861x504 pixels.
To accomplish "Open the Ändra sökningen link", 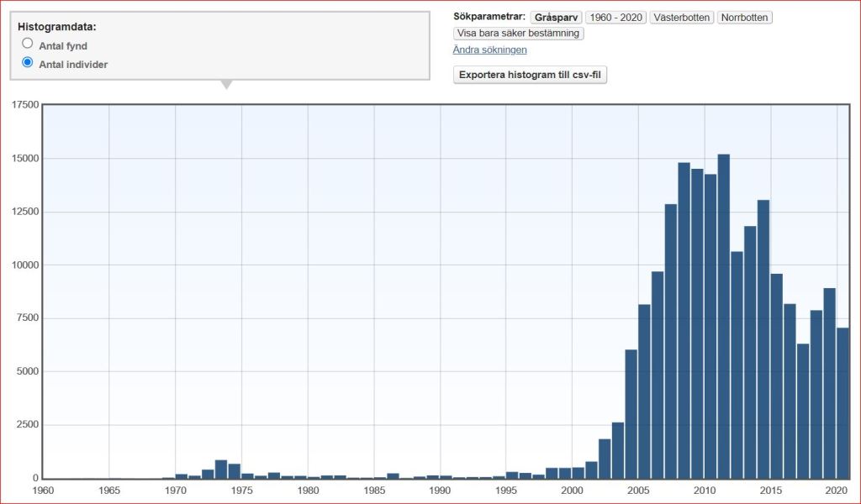I will pos(489,50).
